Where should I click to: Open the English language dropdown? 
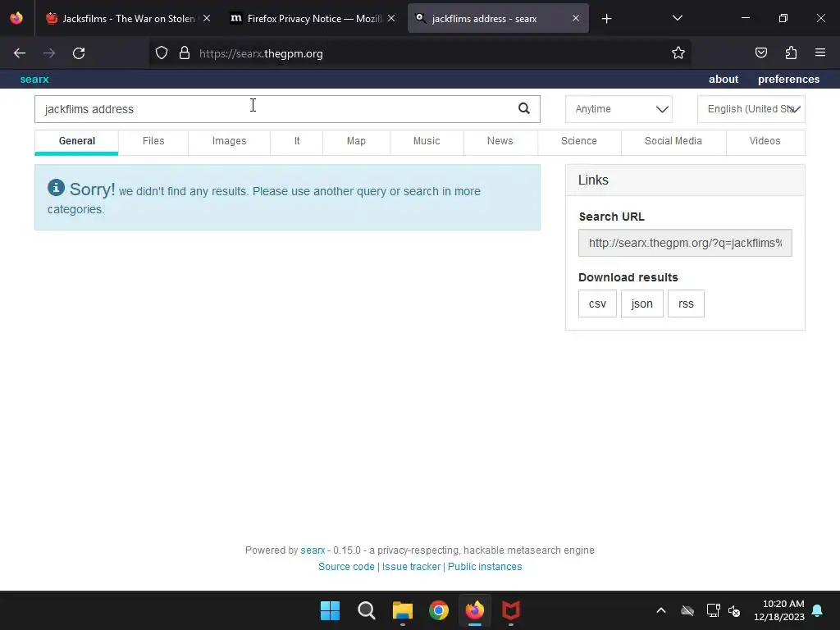click(x=751, y=109)
